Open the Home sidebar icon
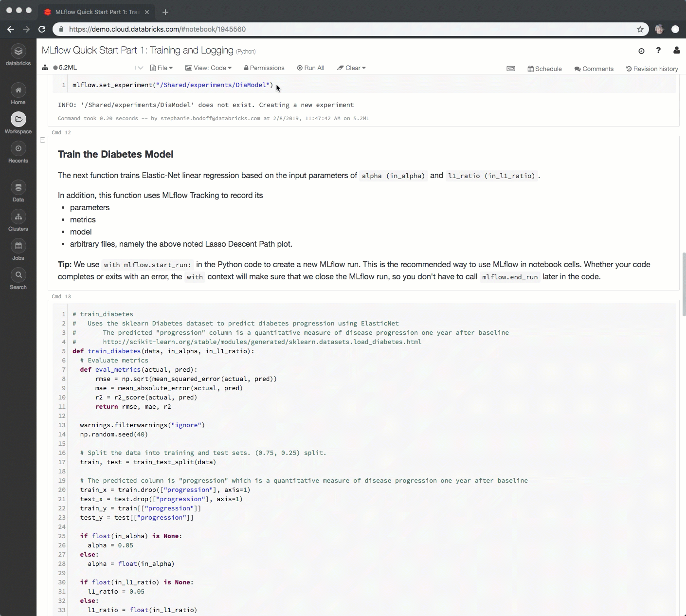This screenshot has width=686, height=616. pyautogui.click(x=18, y=91)
